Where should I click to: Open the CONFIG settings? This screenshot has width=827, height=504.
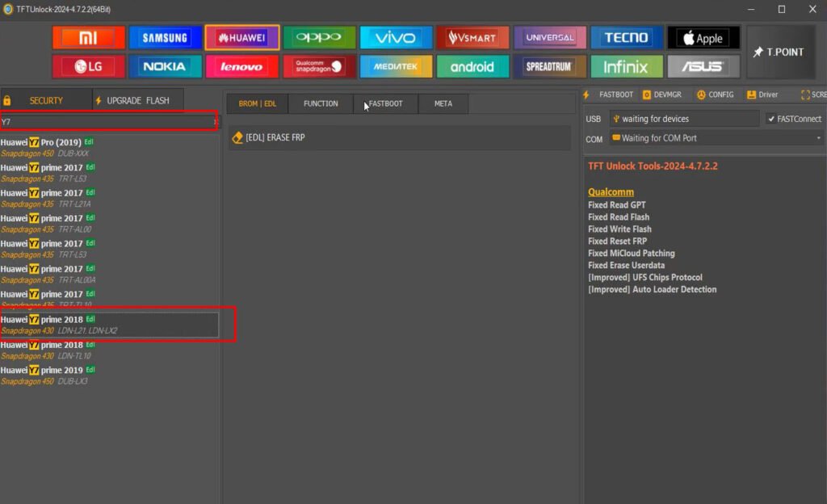[x=716, y=94]
